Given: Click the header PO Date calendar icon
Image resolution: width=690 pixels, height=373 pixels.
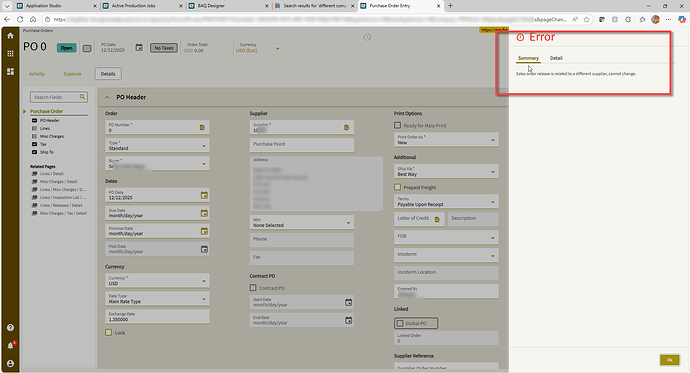Looking at the screenshot, I should [x=139, y=48].
